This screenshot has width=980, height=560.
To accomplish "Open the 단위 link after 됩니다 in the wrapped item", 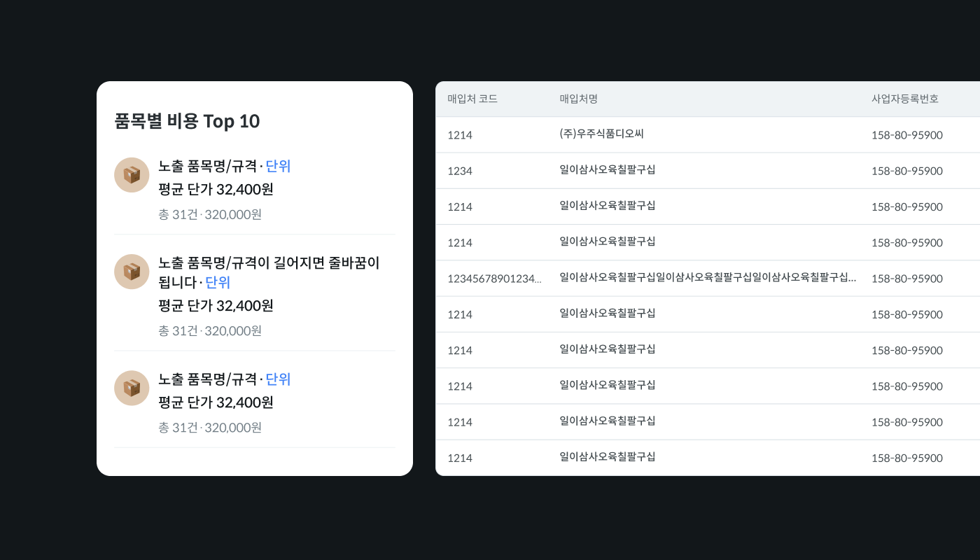I will (218, 283).
